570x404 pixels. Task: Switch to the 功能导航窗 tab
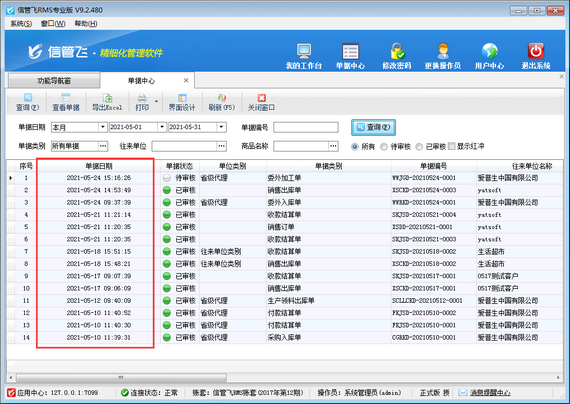pyautogui.click(x=54, y=81)
